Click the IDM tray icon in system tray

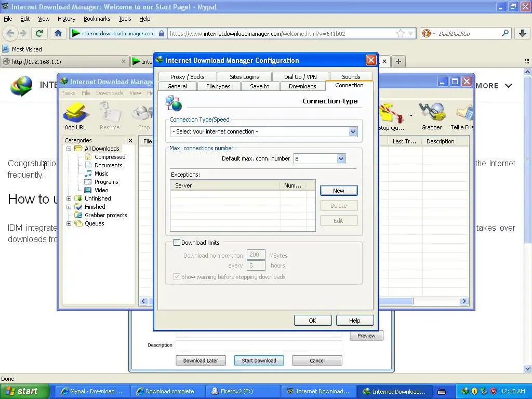tap(465, 391)
